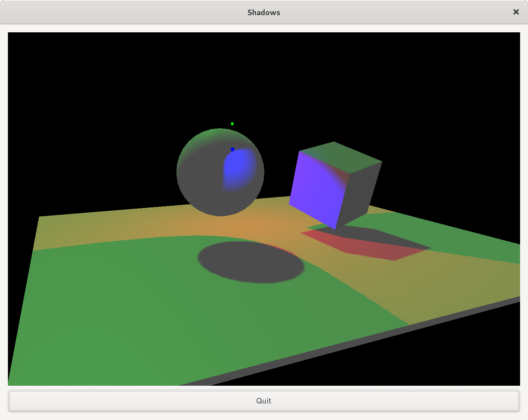Click the Quit button

tap(264, 401)
